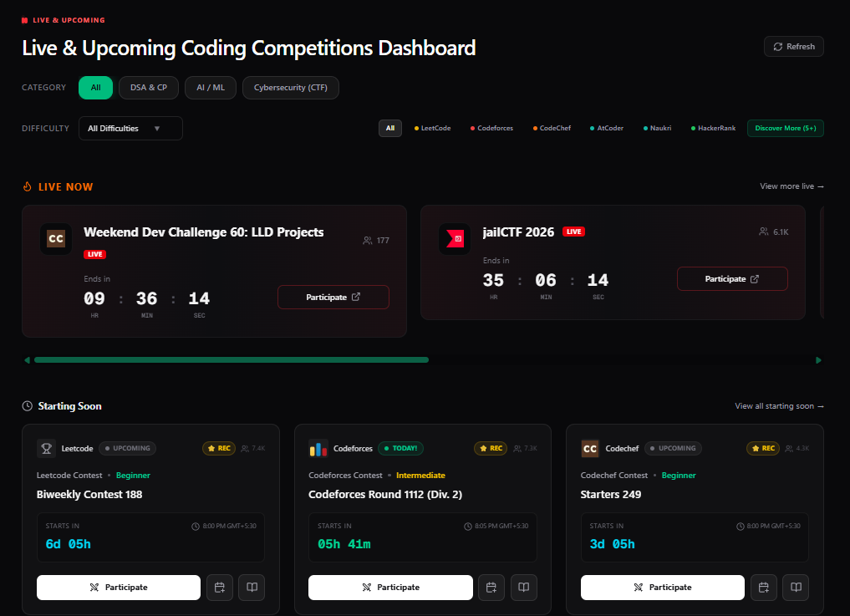Click UPCOMING badge on Codechef card
This screenshot has width=850, height=616.
point(674,449)
